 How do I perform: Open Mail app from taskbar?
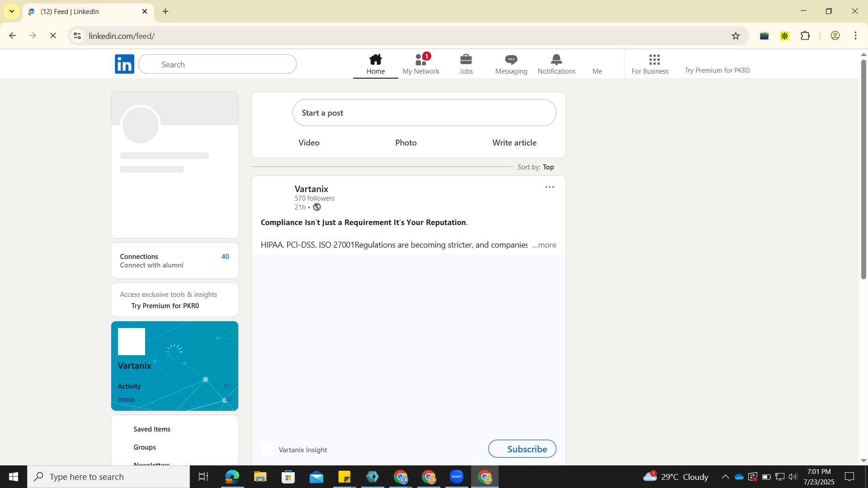coord(316,477)
